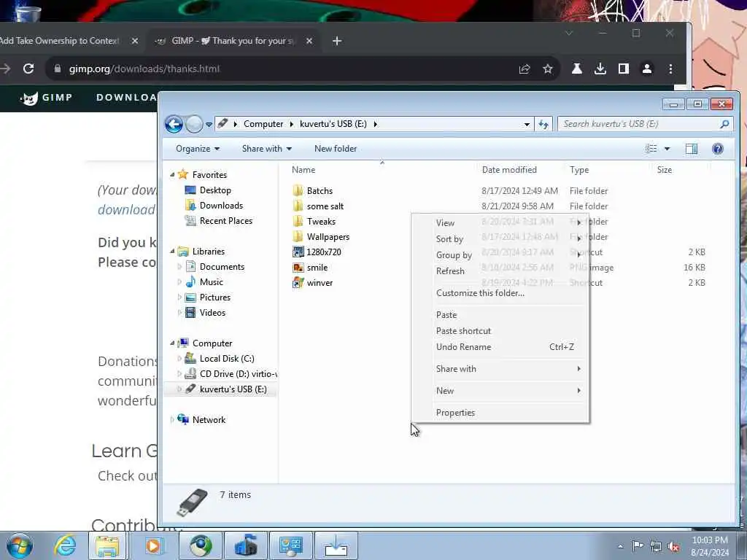The width and height of the screenshot is (747, 560).
Task: Open the Windows Start button
Action: coord(20,546)
